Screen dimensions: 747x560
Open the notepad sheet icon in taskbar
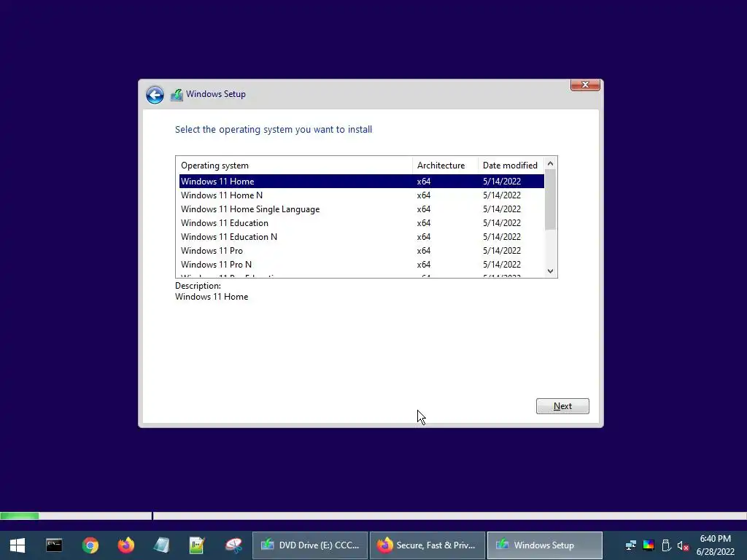pos(161,545)
